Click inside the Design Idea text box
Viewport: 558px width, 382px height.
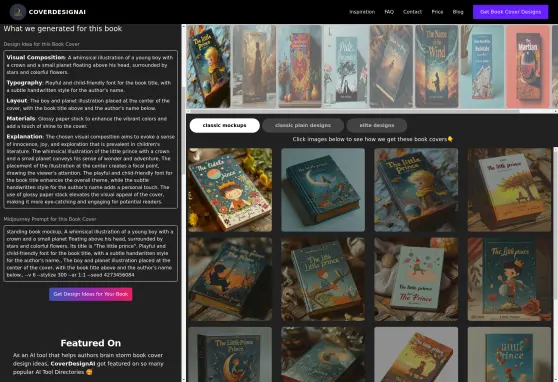90,129
